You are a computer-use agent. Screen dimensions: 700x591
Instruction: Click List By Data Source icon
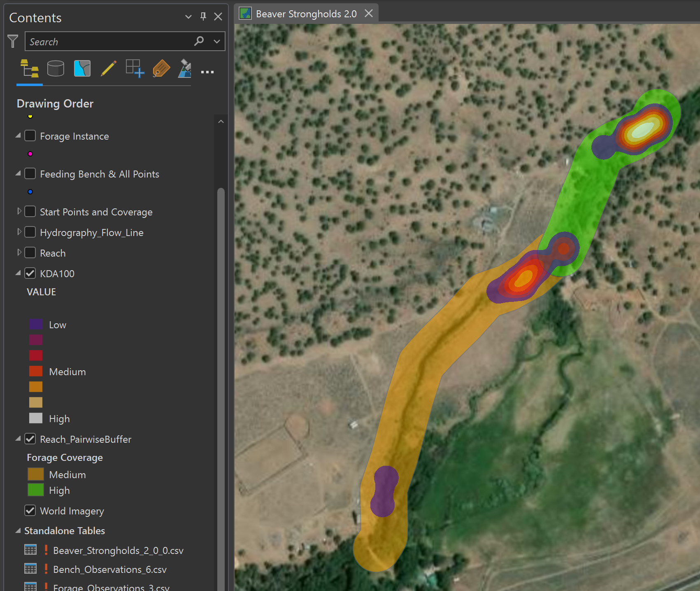(56, 68)
